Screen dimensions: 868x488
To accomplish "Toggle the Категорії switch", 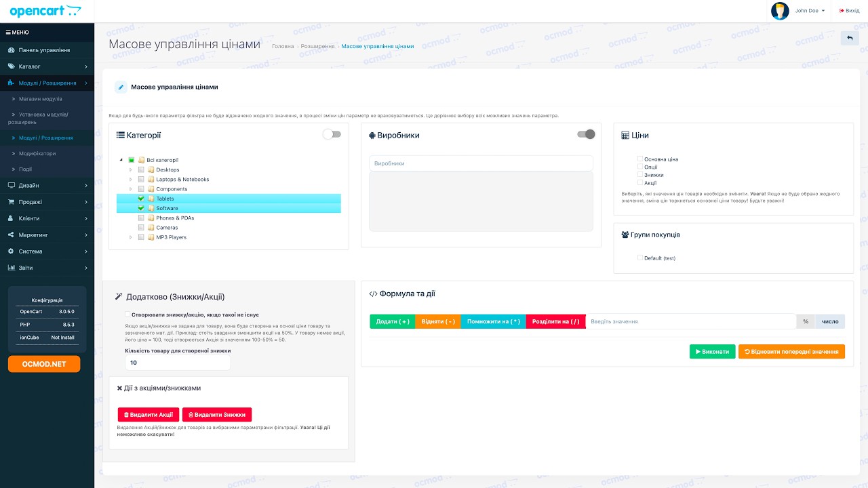I will click(332, 134).
